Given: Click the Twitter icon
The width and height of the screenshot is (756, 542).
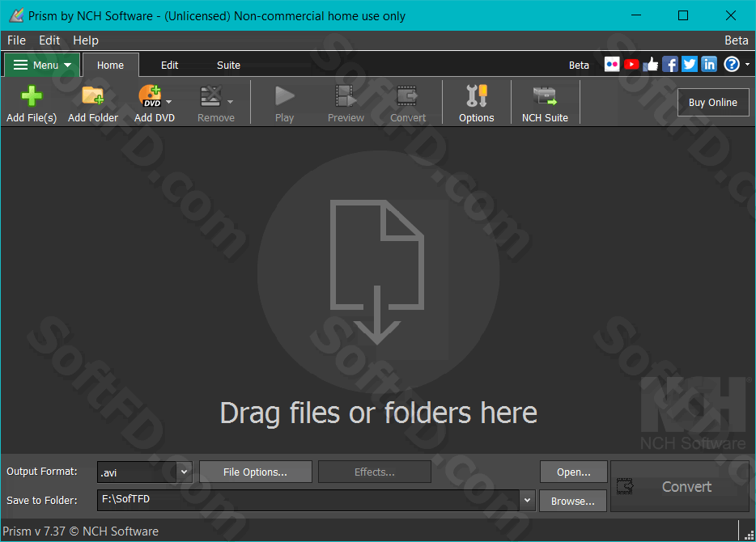Looking at the screenshot, I should (690, 64).
